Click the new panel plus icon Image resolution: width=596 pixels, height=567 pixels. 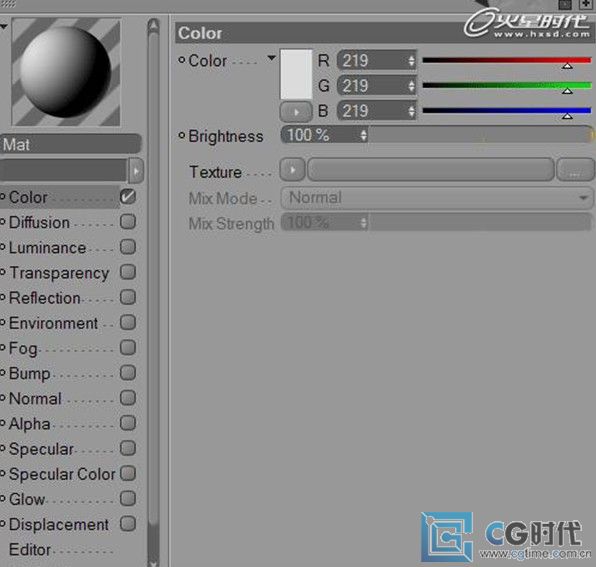point(585,4)
